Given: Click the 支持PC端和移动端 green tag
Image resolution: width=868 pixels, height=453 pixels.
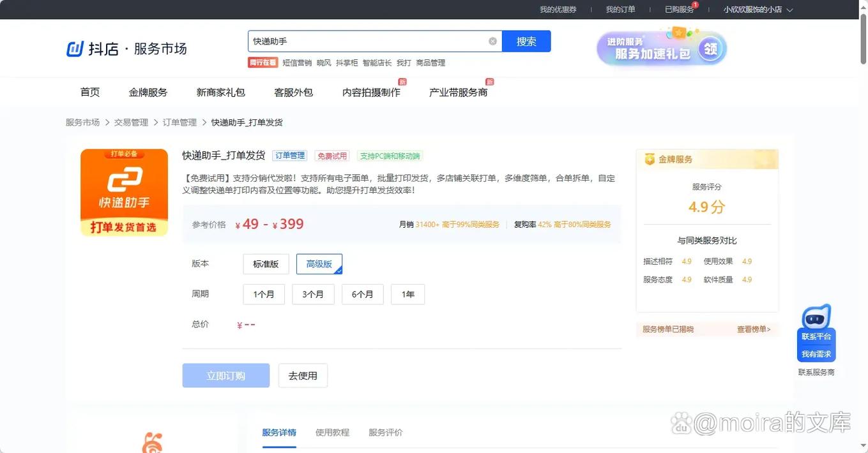Looking at the screenshot, I should tap(390, 156).
